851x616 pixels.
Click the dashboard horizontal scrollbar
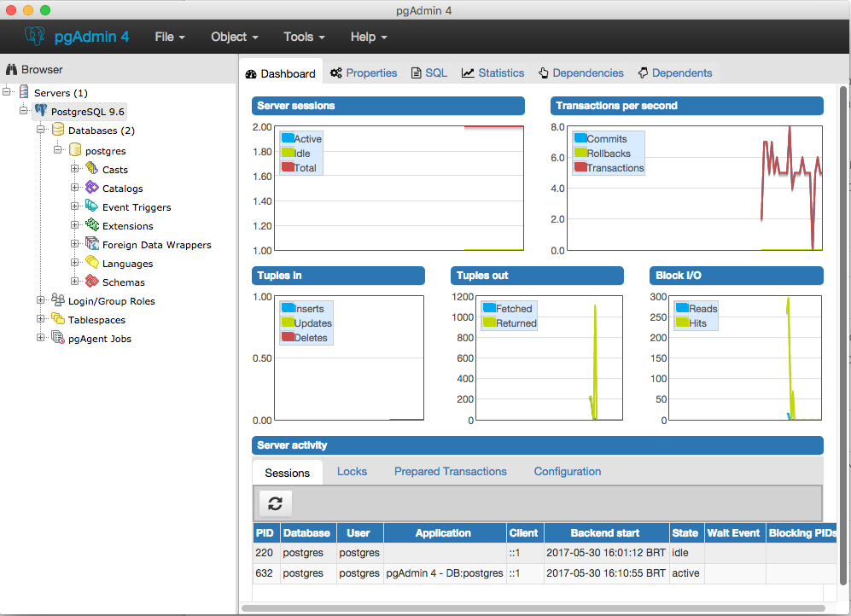(533, 608)
